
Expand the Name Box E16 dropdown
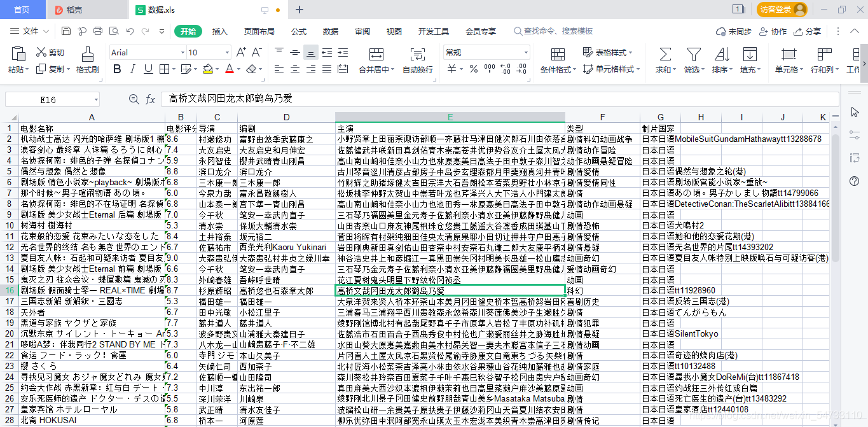point(97,99)
